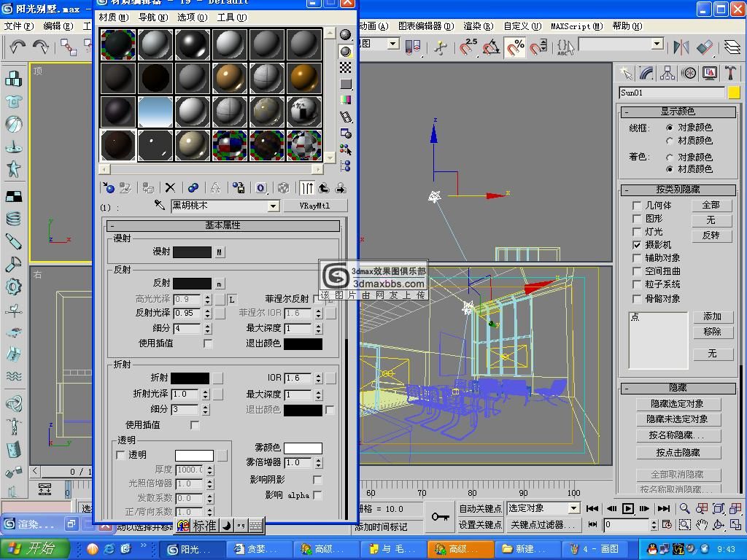Click 自动关键点 button
The height and width of the screenshot is (560, 747).
[x=480, y=508]
